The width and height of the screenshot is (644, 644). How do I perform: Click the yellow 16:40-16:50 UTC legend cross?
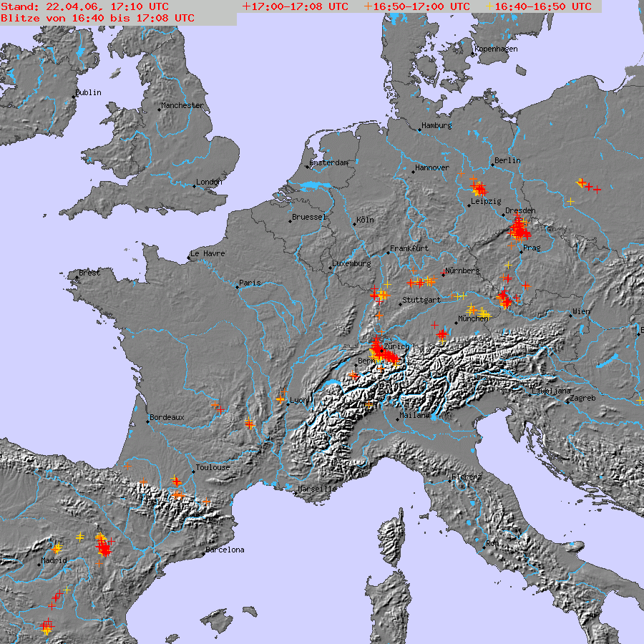point(489,6)
